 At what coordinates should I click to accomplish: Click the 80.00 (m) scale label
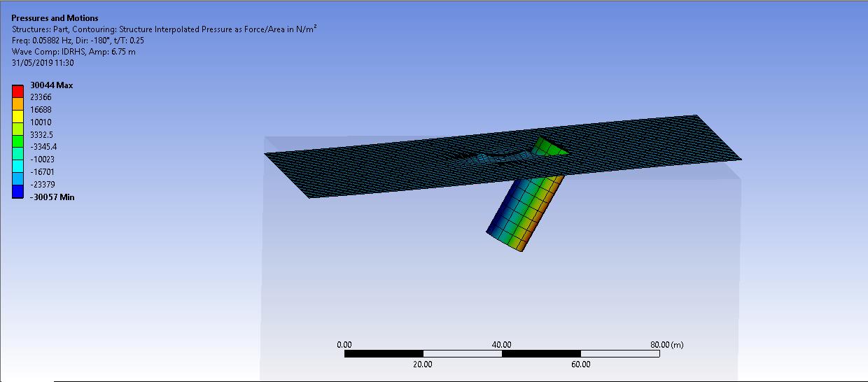click(666, 344)
